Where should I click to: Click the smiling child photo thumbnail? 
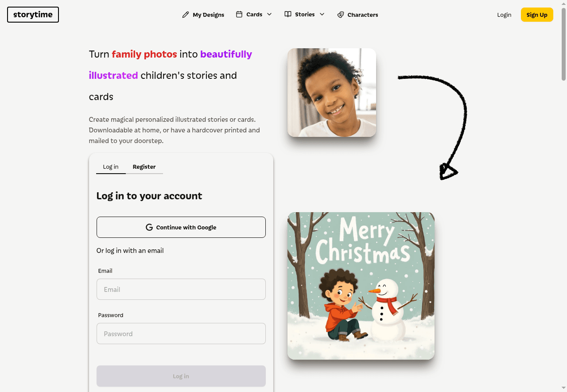332,93
